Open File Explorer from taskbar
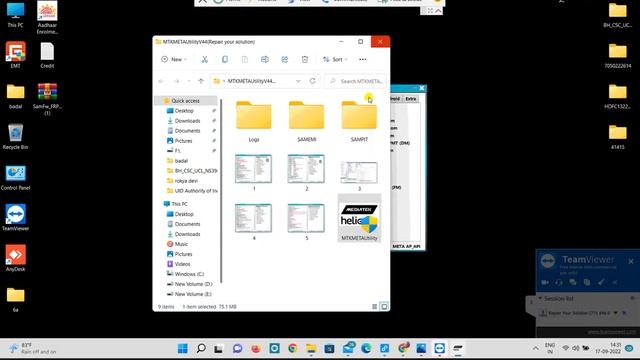 pyautogui.click(x=311, y=348)
